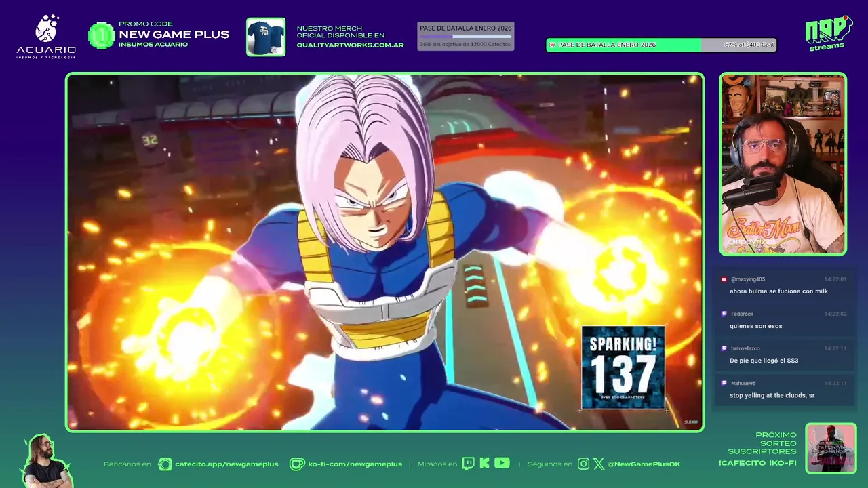Click chat message 'quienes son esos'

756,326
